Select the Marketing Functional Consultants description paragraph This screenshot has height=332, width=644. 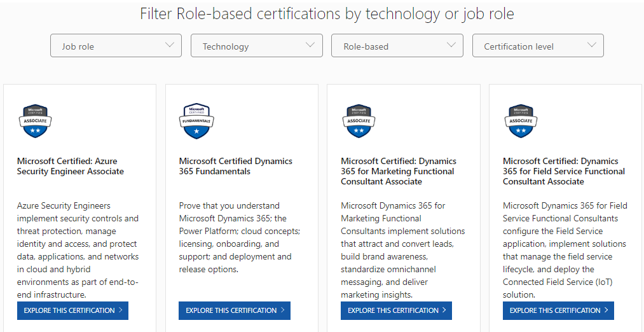click(x=403, y=250)
